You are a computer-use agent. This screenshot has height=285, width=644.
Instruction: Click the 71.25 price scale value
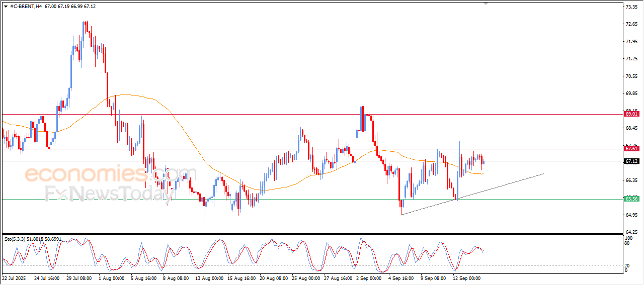click(632, 59)
